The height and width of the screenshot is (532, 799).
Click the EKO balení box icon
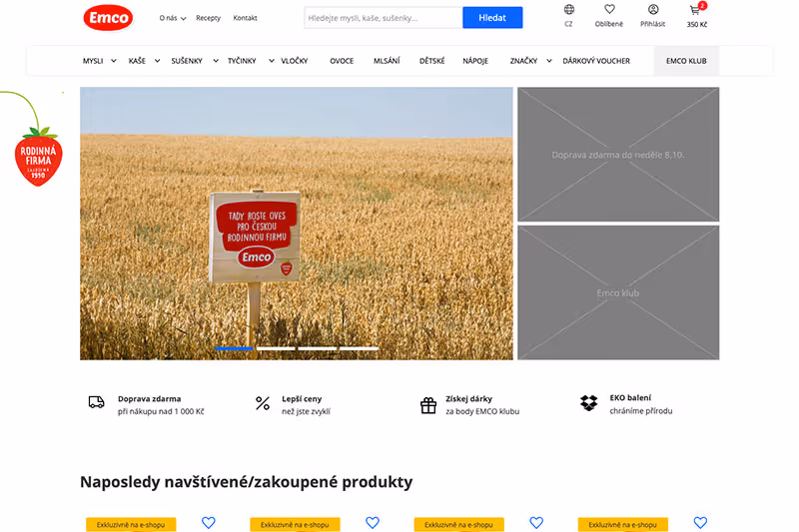pos(588,402)
